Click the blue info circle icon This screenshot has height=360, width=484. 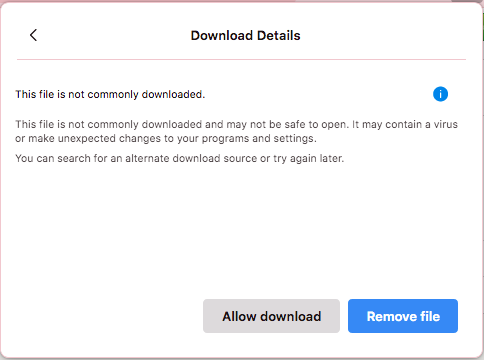(440, 94)
